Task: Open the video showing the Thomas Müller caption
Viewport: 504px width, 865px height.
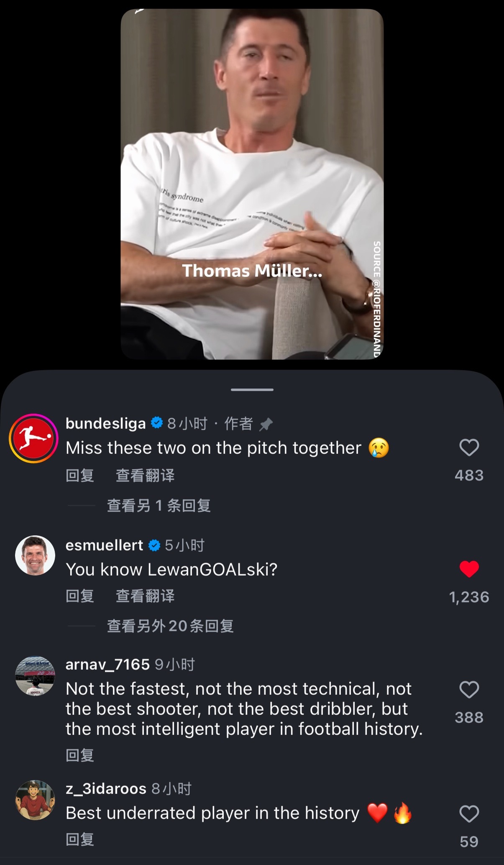Action: point(252,184)
